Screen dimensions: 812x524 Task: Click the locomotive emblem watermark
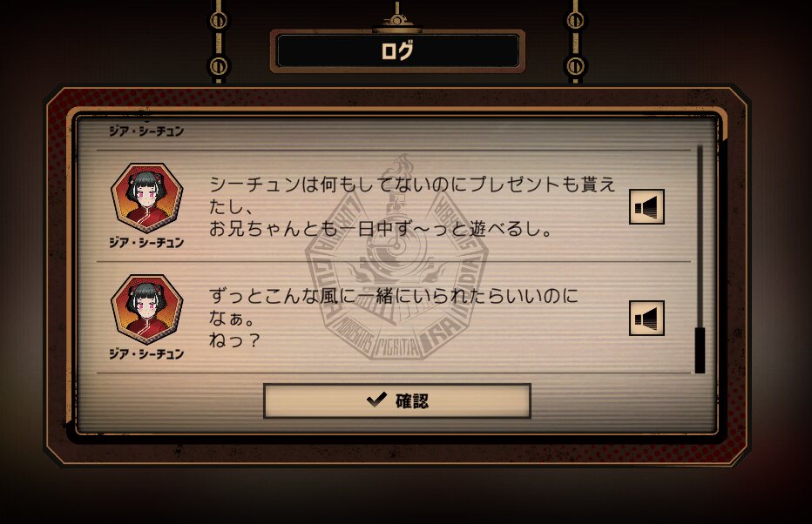click(396, 257)
